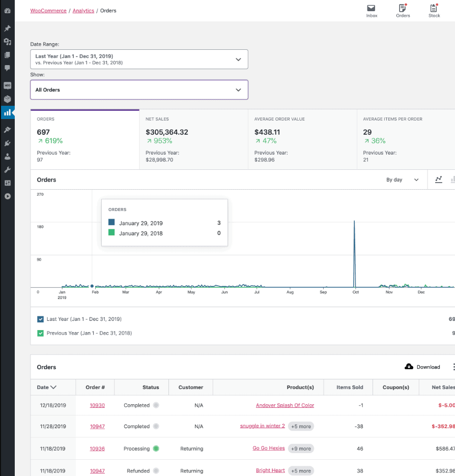Open the WordPress Dashboard sidebar icon
This screenshot has width=455, height=476.
tap(7, 11)
